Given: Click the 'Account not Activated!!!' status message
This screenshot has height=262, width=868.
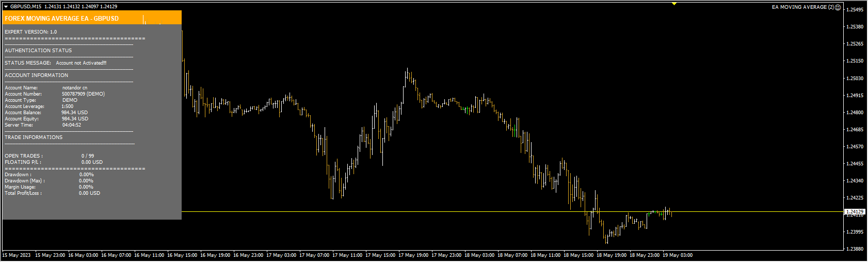Looking at the screenshot, I should (81, 63).
